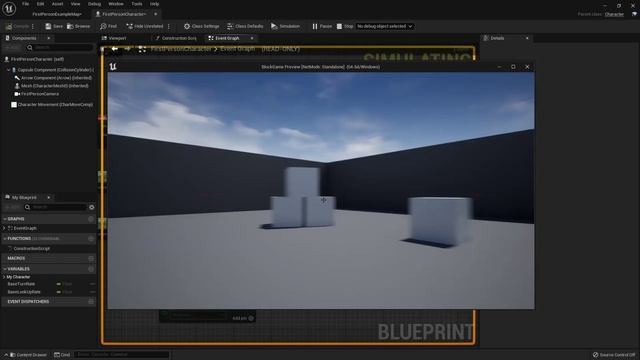The image size is (640, 360).
Task: Open the Compile options three-dot menu
Action: tap(33, 26)
